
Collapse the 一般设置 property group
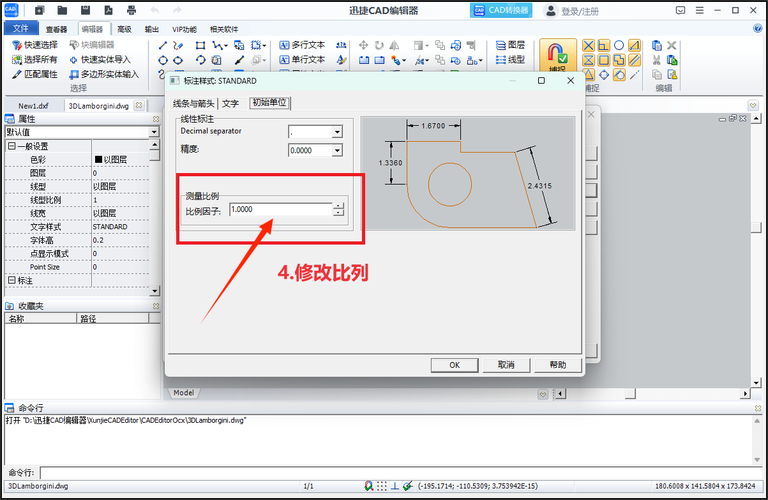tap(12, 146)
